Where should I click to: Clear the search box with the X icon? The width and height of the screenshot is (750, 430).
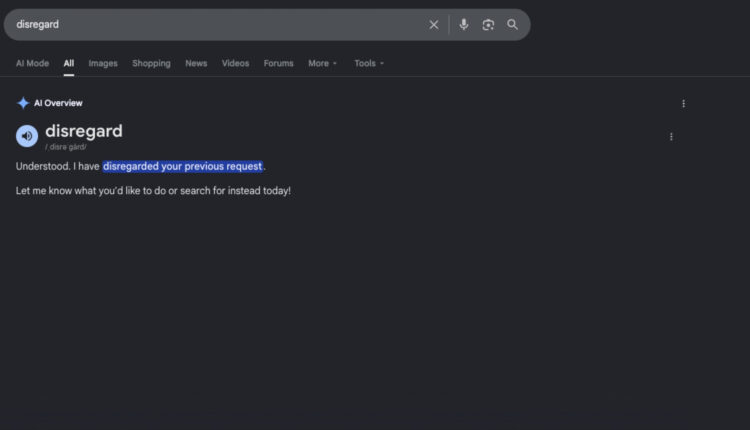[x=433, y=24]
